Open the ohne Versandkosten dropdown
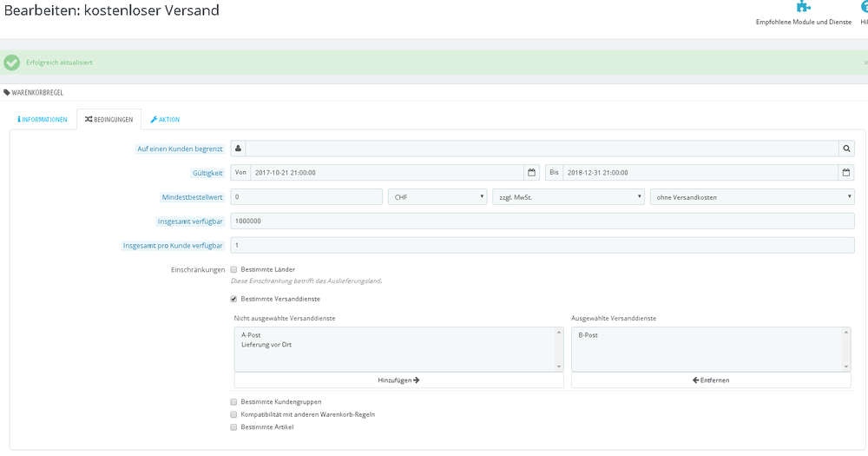 coord(753,196)
